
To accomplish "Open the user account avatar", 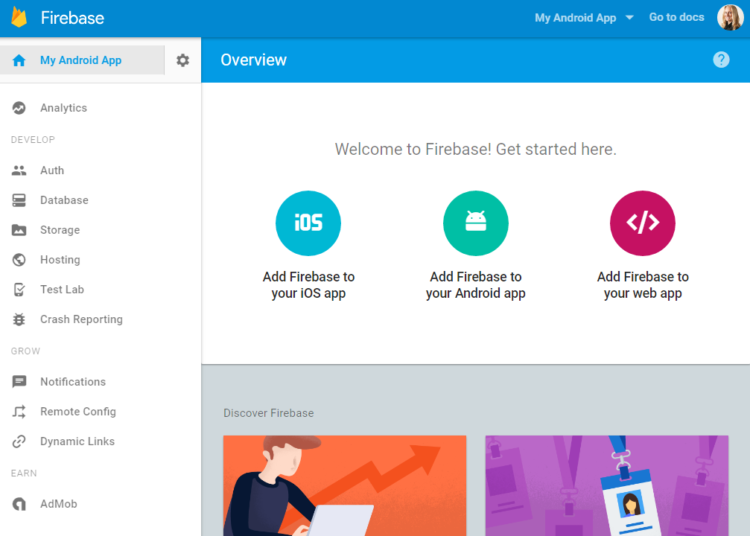I will point(730,18).
